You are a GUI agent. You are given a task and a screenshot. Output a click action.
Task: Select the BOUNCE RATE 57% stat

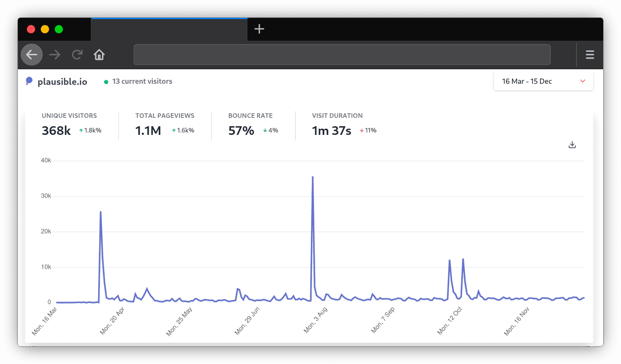pyautogui.click(x=241, y=131)
